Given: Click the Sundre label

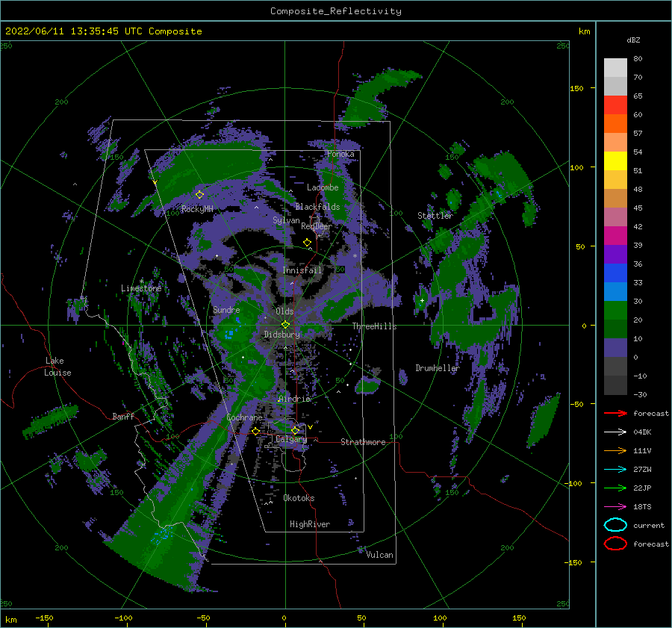Looking at the screenshot, I should click(226, 309).
